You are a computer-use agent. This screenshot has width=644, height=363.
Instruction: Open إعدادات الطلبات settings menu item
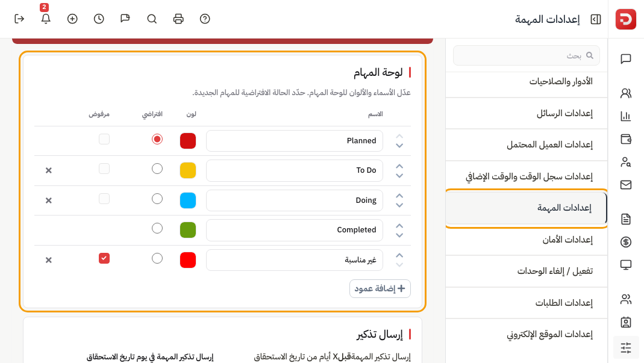pos(526,303)
